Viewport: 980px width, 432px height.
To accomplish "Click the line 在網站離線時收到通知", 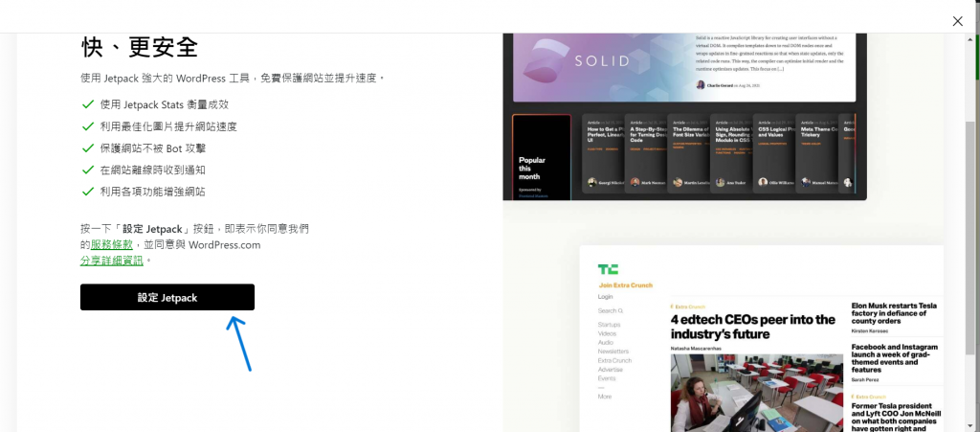I will point(152,170).
